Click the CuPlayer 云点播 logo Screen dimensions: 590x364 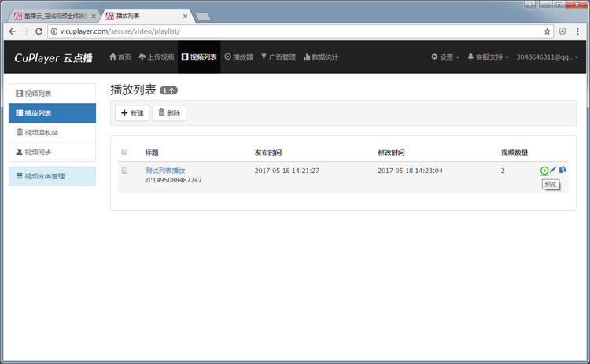point(54,57)
